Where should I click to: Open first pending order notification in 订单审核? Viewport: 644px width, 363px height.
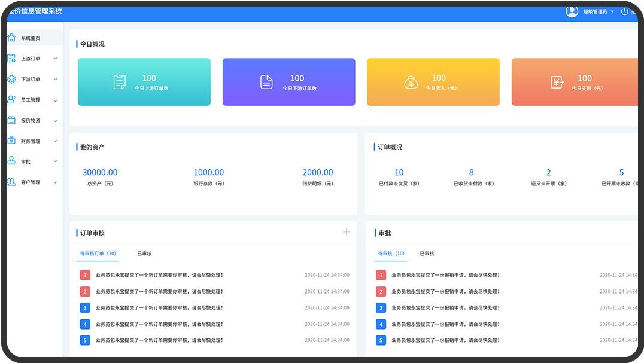pyautogui.click(x=159, y=275)
